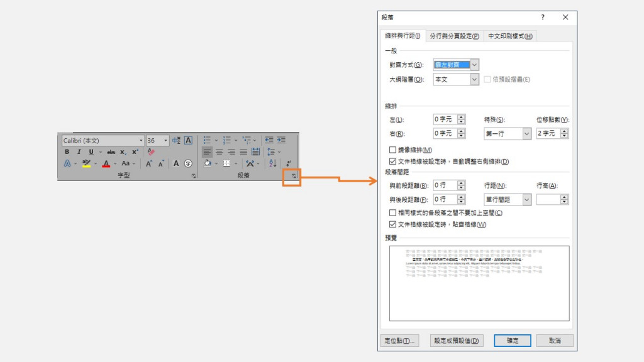Click the phonetic guide (中) icon
Viewport: 644px width, 362px height.
176,140
